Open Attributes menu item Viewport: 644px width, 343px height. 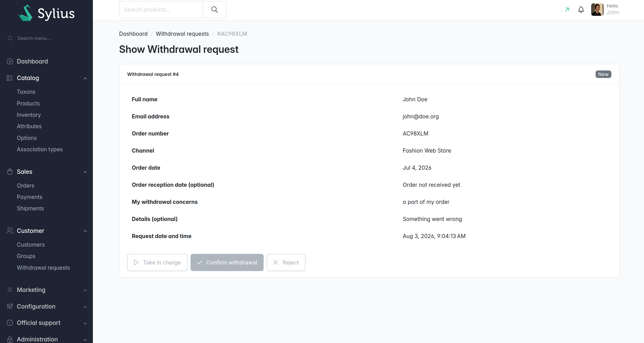click(x=29, y=126)
